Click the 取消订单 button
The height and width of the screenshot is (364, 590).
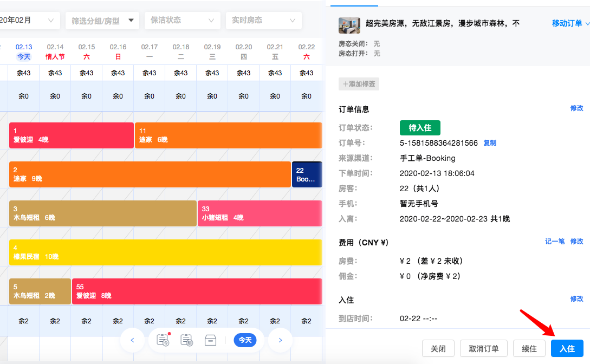tap(483, 349)
